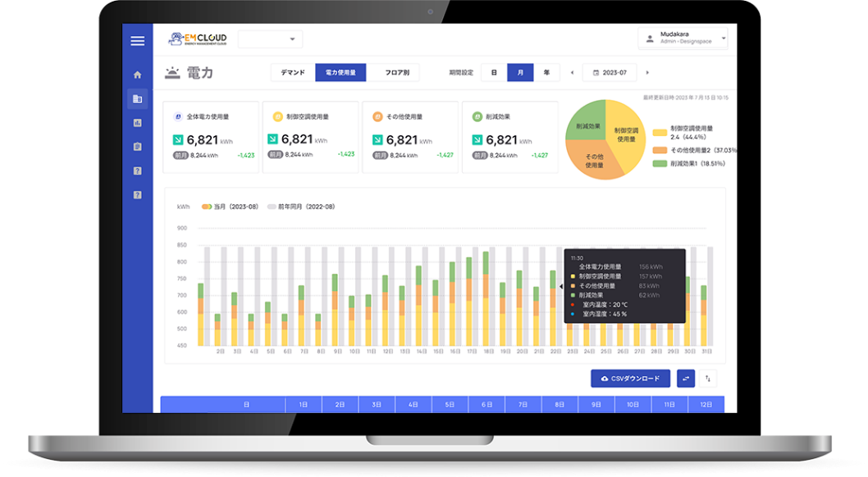Open the hamburger menu in sidebar
Image resolution: width=868 pixels, height=477 pixels.
coord(137,41)
